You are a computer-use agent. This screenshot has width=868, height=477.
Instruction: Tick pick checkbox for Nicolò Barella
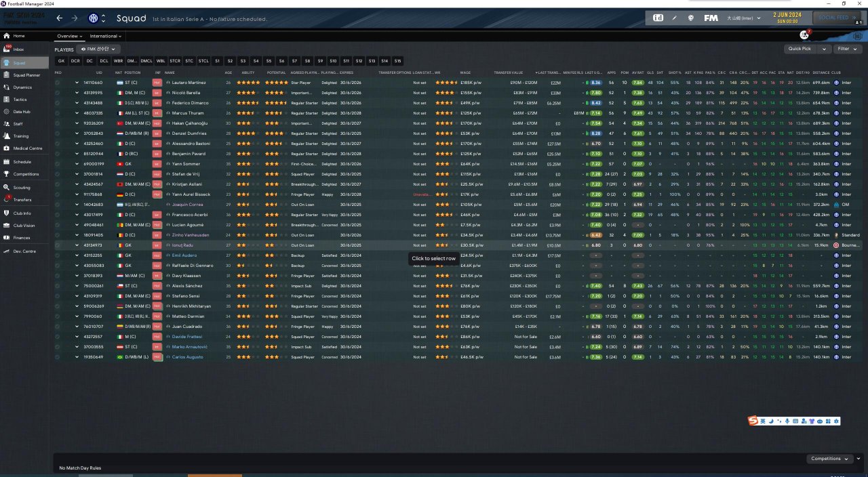58,93
